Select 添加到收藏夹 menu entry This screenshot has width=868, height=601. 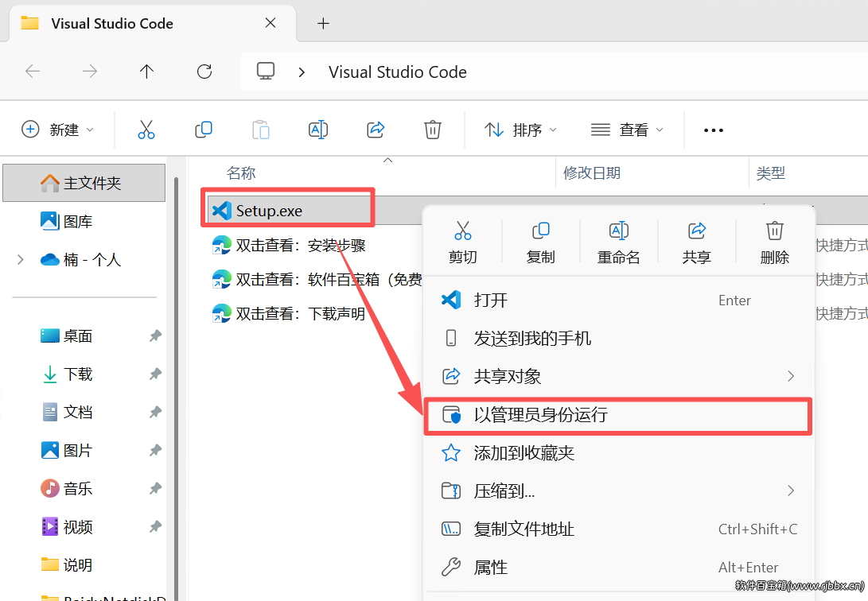pyautogui.click(x=619, y=453)
